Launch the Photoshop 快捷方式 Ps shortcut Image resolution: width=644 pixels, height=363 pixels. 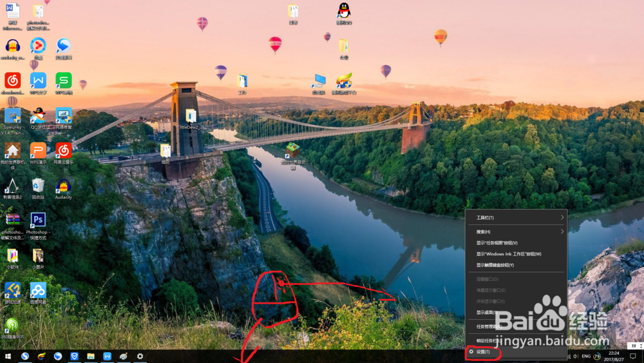coord(38,226)
